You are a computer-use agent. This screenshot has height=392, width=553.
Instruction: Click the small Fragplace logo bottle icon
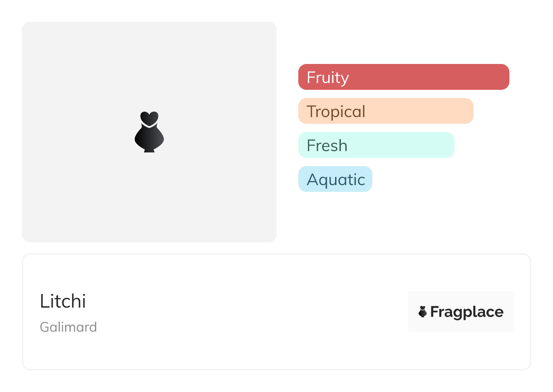click(423, 312)
